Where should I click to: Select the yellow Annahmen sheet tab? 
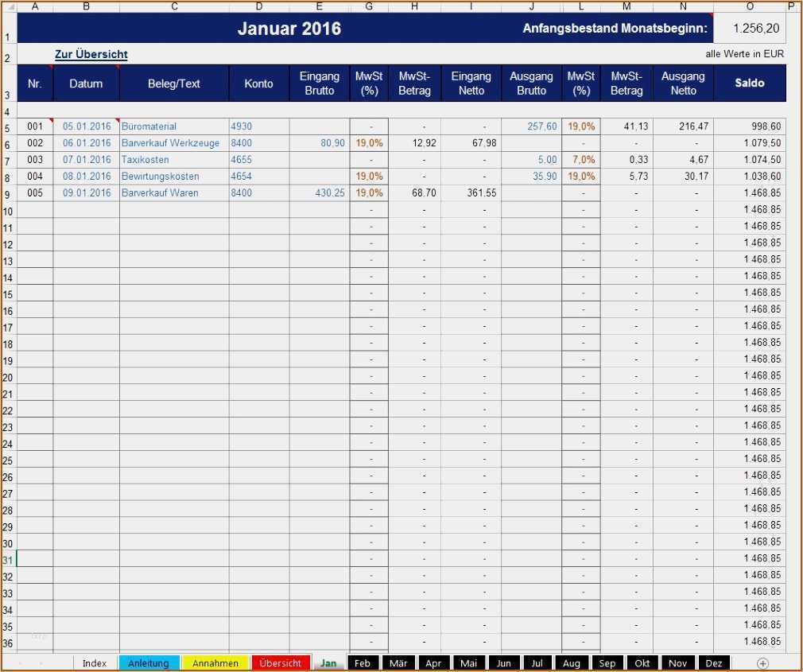click(215, 663)
